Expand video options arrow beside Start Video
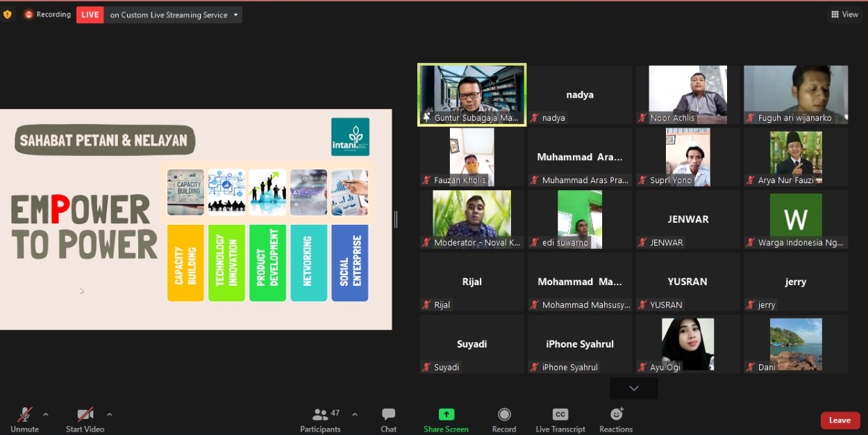This screenshot has width=868, height=435. [109, 414]
